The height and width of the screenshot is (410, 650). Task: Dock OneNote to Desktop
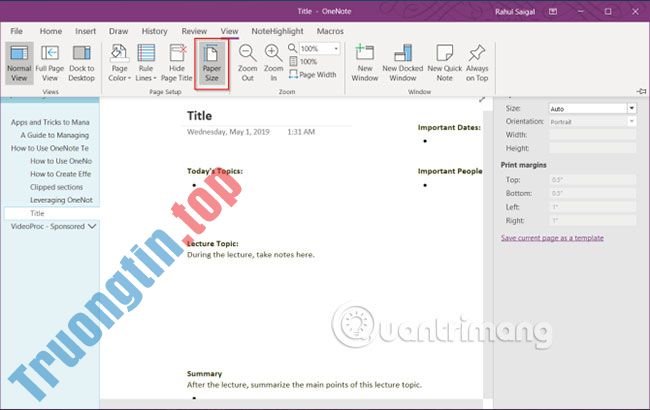pos(81,63)
